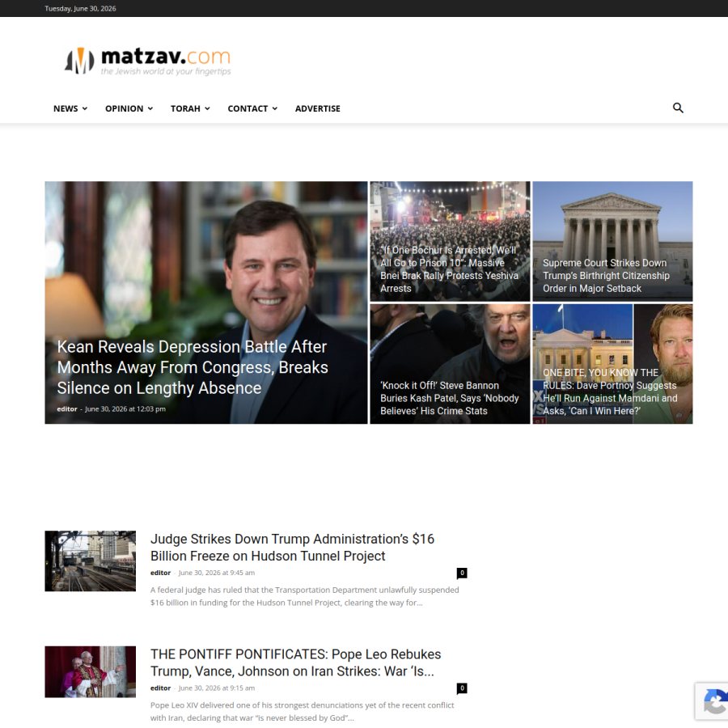Click the Pope Leo thumbnail image
Image resolution: width=728 pixels, height=728 pixels.
(x=90, y=672)
